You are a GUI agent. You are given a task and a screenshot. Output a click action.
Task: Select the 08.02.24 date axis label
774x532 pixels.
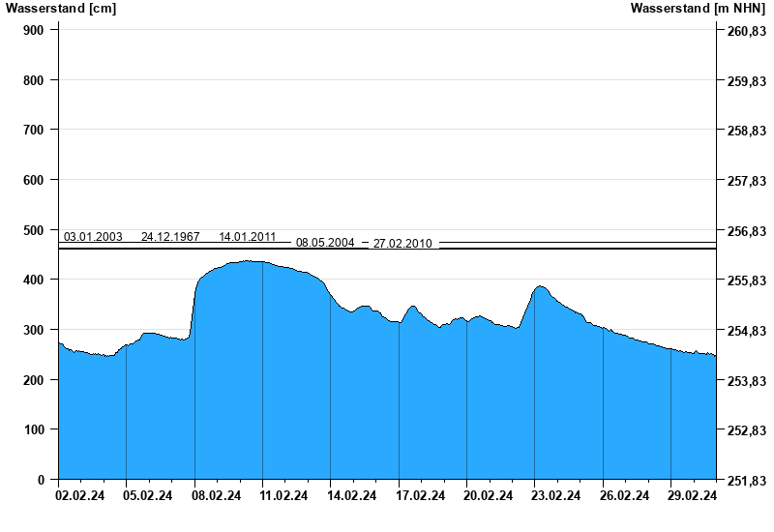[217, 496]
